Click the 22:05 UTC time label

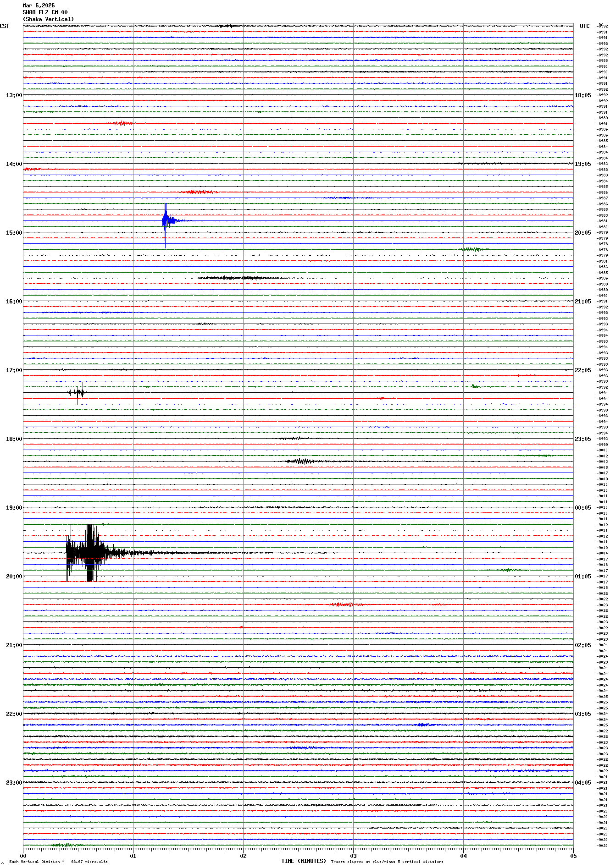coord(582,370)
